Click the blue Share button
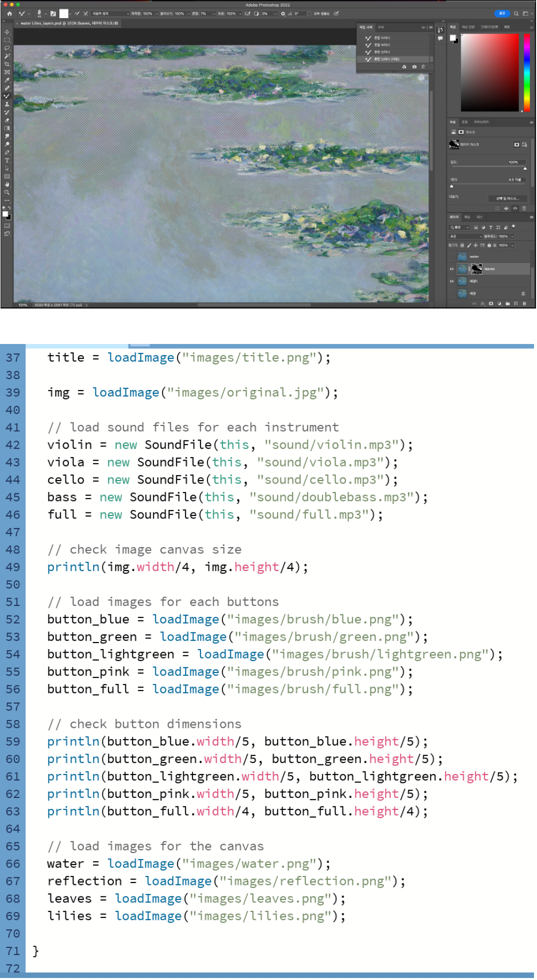Image resolution: width=537 pixels, height=980 pixels. coord(502,13)
